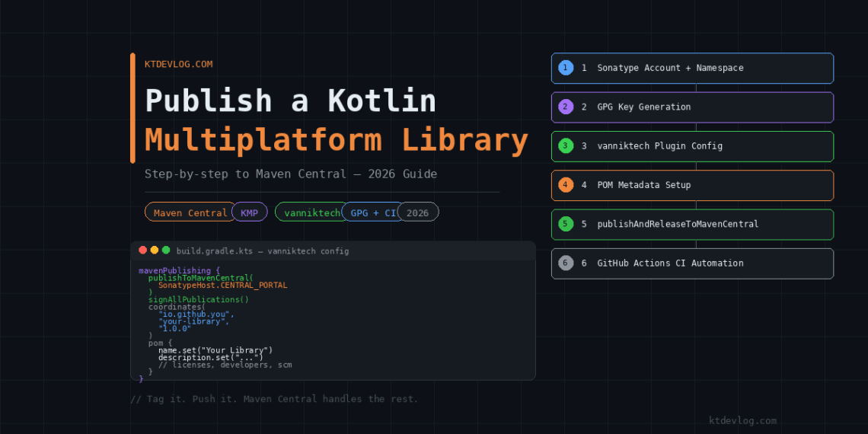Screen dimensions: 868x434
Task: Open the POM Metadata Setup step
Action: click(x=693, y=186)
